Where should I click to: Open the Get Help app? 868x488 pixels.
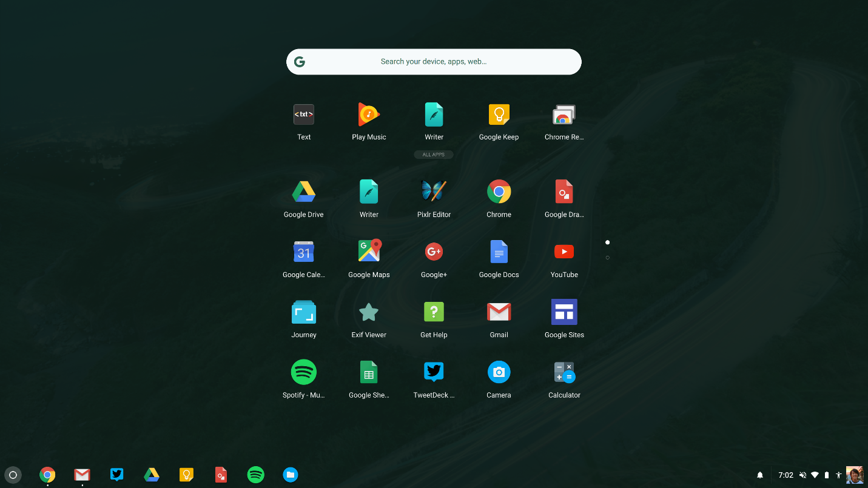(x=434, y=312)
